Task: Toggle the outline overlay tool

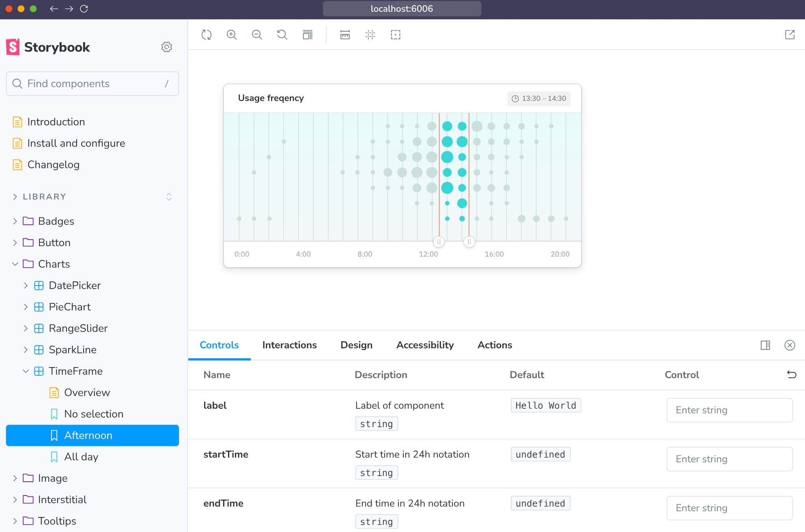Action: pos(396,35)
